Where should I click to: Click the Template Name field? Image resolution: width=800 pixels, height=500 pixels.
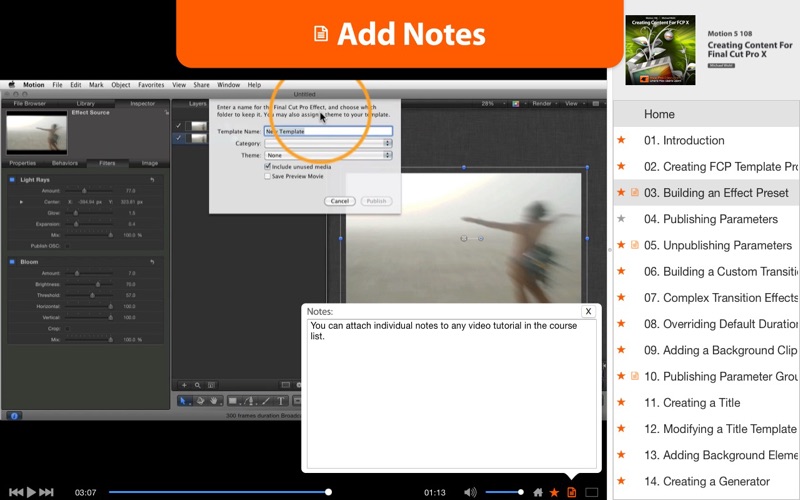tap(328, 131)
